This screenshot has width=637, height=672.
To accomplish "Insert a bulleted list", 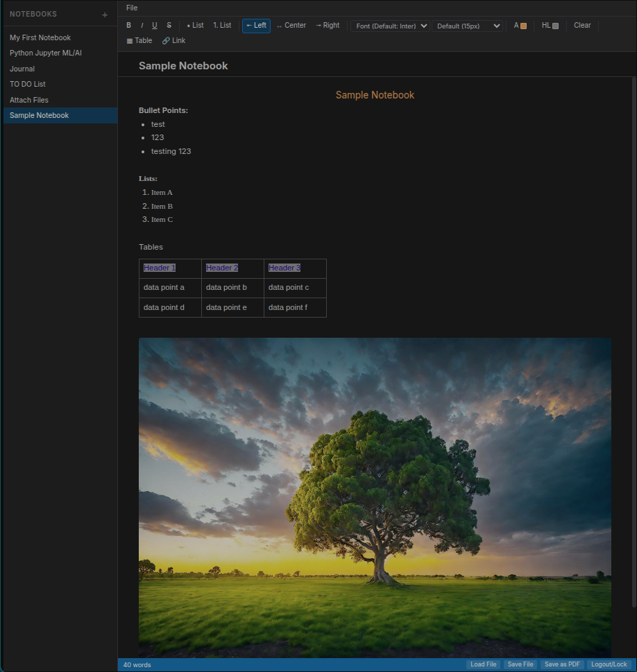I will (x=195, y=25).
